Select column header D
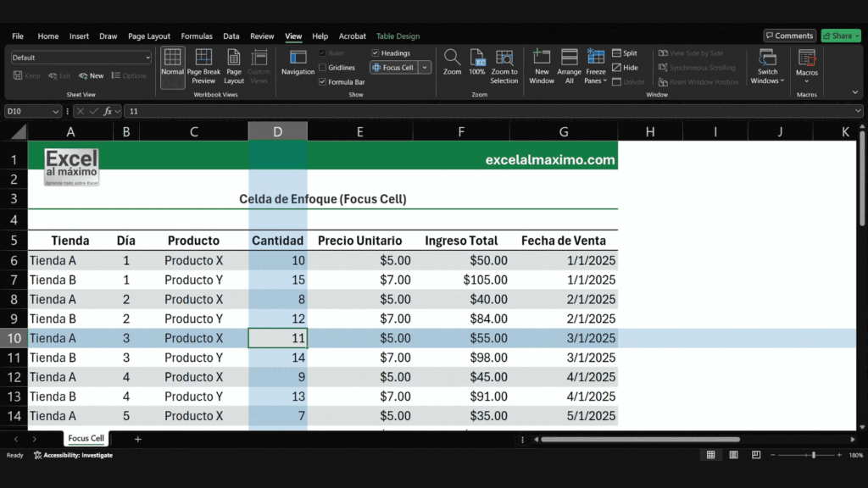Viewport: 868px width, 488px height. 277,131
